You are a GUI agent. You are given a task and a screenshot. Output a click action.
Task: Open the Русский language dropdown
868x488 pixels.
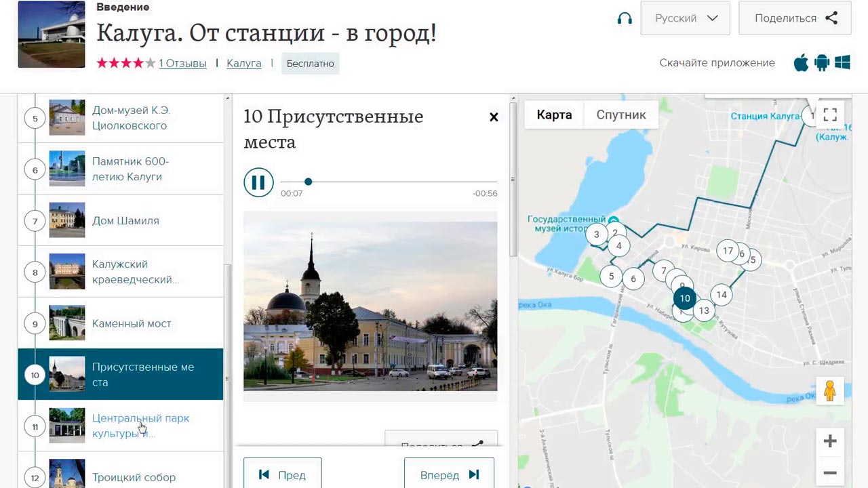point(685,18)
